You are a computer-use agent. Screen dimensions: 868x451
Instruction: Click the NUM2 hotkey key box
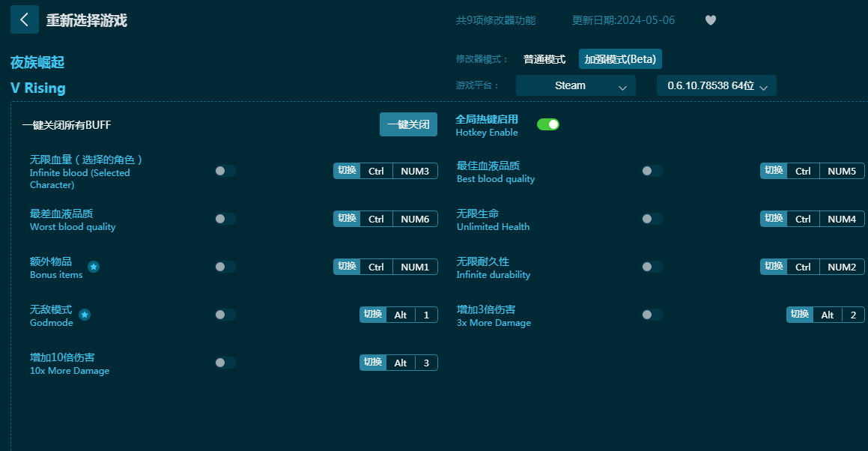tap(842, 267)
